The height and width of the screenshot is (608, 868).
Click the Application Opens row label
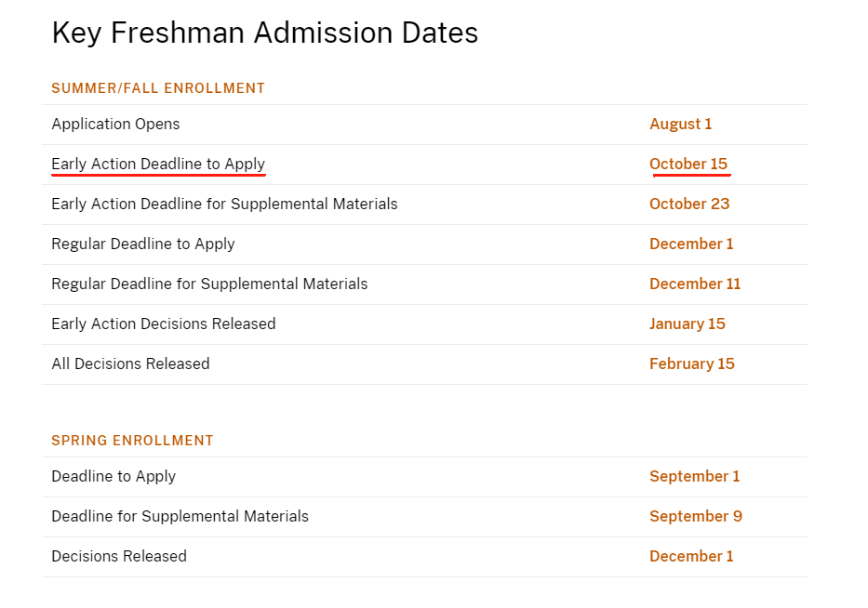tap(115, 125)
